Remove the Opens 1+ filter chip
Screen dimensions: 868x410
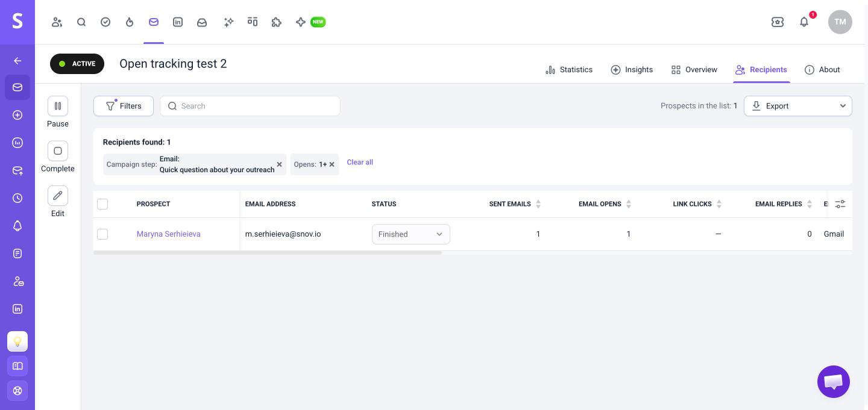(x=332, y=164)
